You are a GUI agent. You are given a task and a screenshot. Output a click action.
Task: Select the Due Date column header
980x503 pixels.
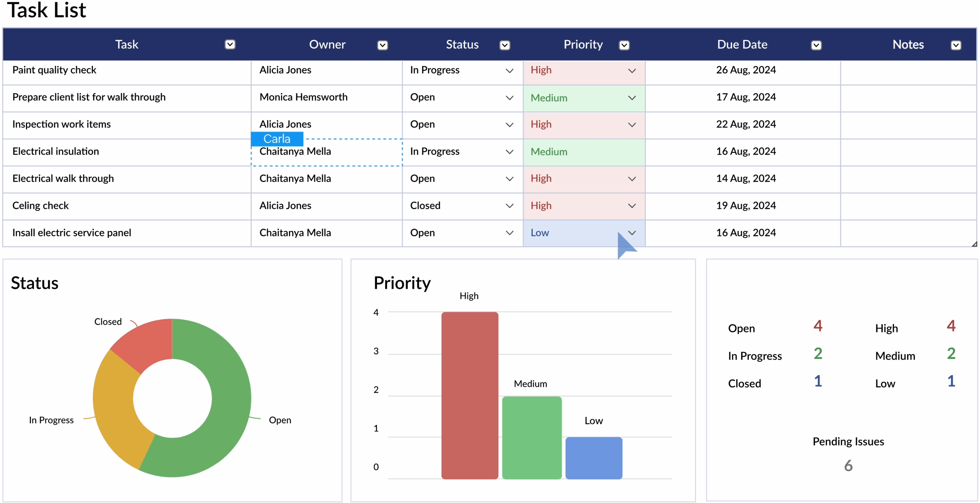tap(743, 44)
